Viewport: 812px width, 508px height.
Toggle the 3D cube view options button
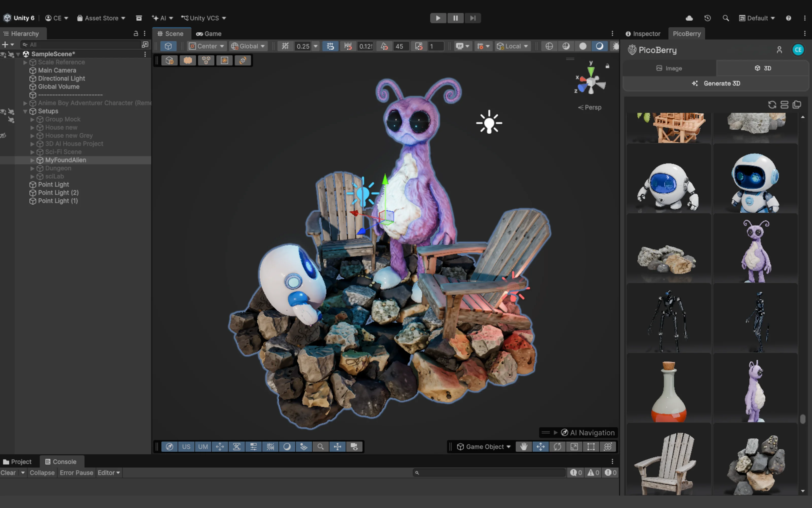[x=168, y=46]
